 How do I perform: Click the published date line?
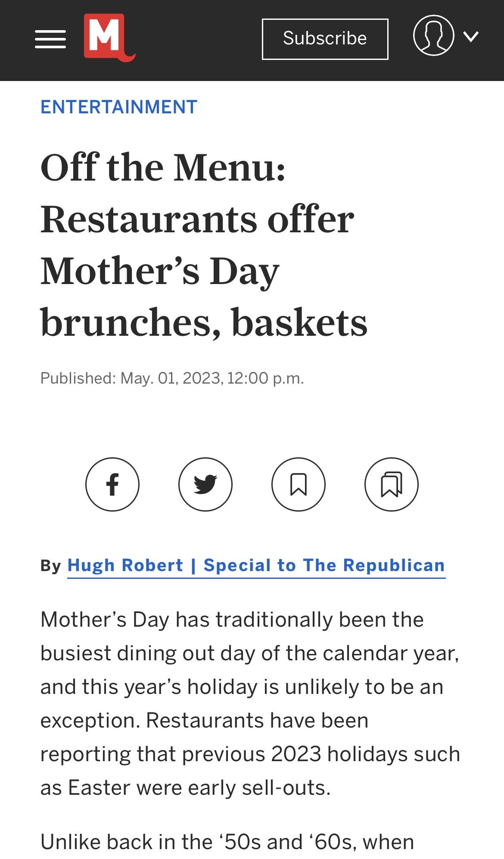[x=172, y=378]
